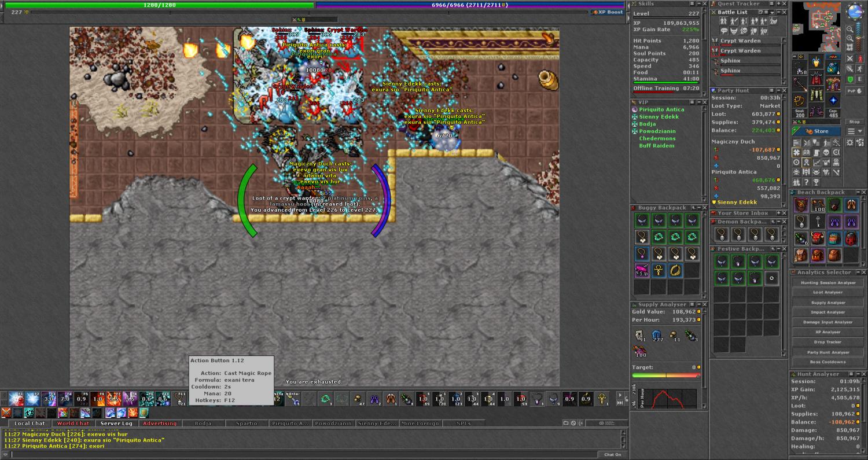Focus the chat message input field
This screenshot has width=868, height=460.
tap(304, 454)
